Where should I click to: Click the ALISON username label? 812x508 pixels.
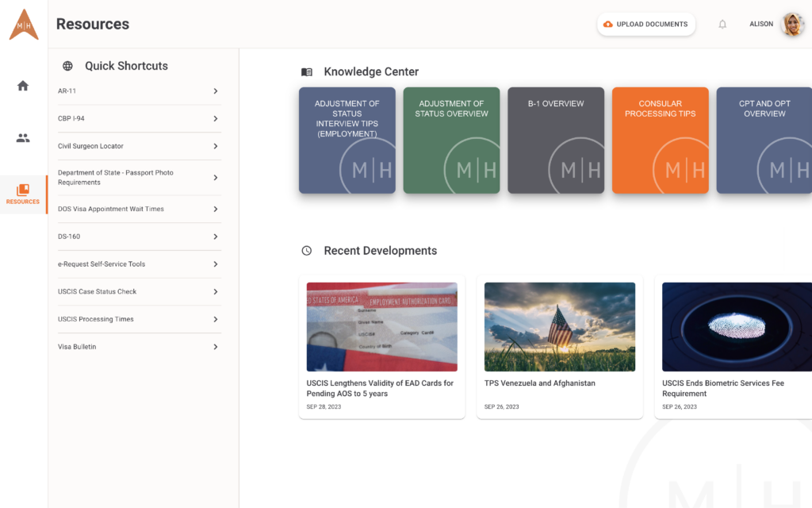click(x=761, y=25)
